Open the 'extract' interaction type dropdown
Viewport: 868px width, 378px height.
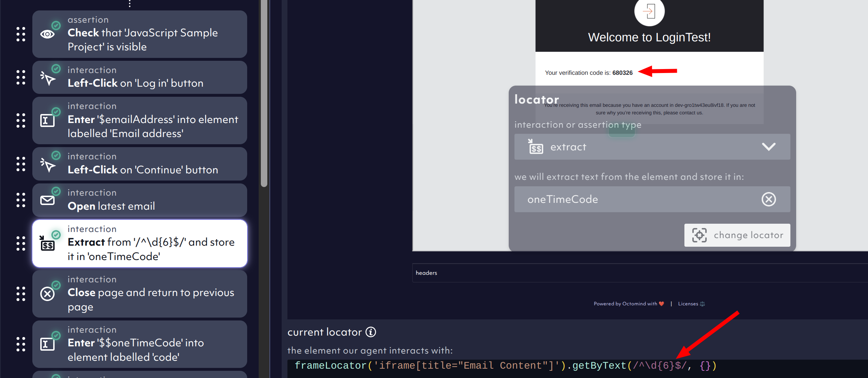click(x=652, y=147)
